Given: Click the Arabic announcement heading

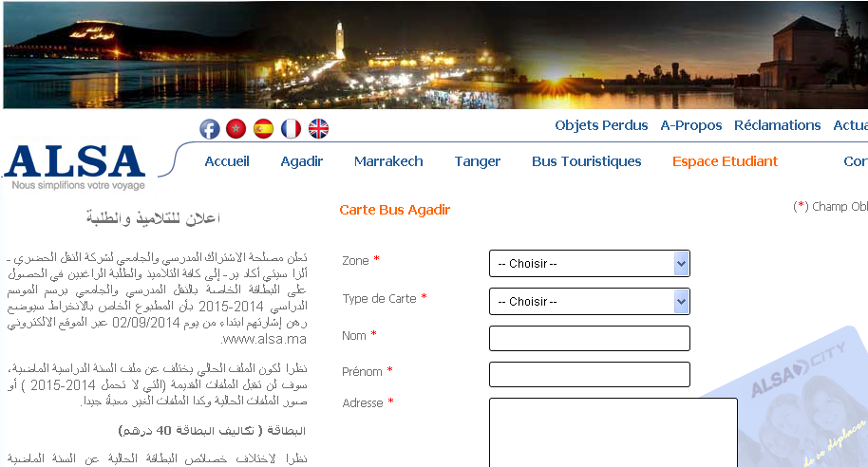Looking at the screenshot, I should (x=153, y=218).
